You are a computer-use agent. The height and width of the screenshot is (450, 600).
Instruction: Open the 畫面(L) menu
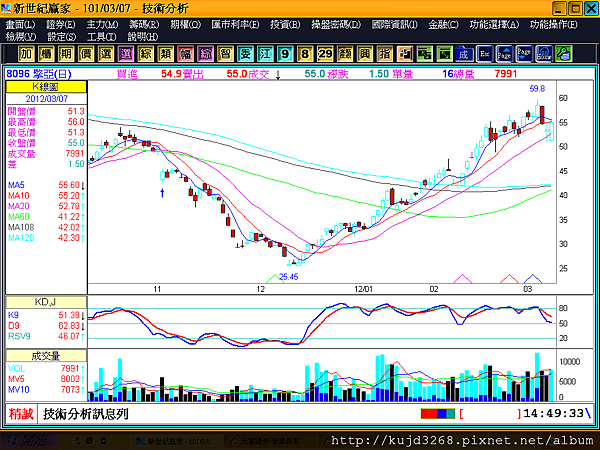pyautogui.click(x=20, y=25)
